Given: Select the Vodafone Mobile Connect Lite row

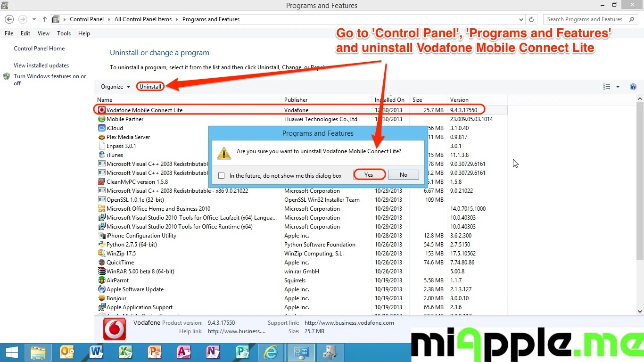Looking at the screenshot, I should tap(301, 110).
